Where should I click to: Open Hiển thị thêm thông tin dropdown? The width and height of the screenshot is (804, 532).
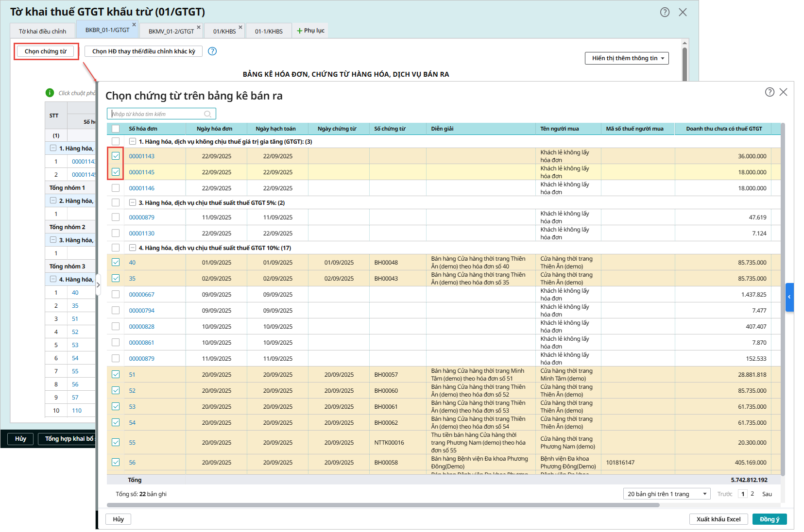coord(627,58)
